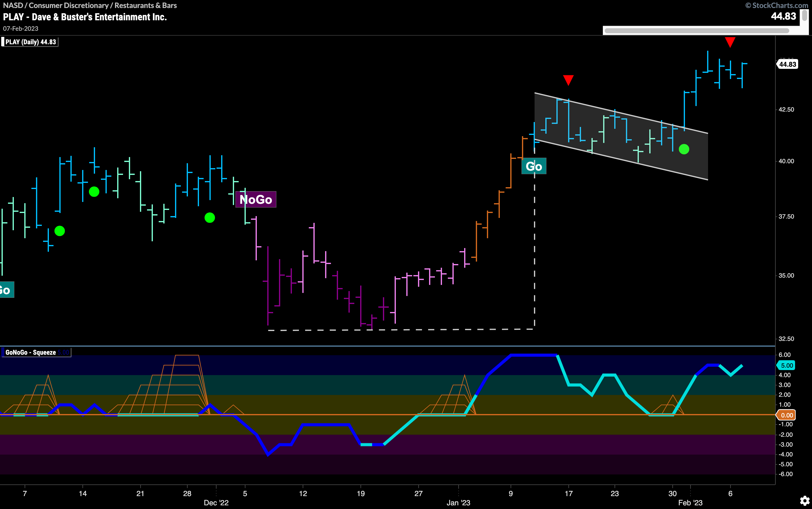Screen dimensions: 812x509
Task: Select the green dot below the November 14 bars
Action: (94, 192)
